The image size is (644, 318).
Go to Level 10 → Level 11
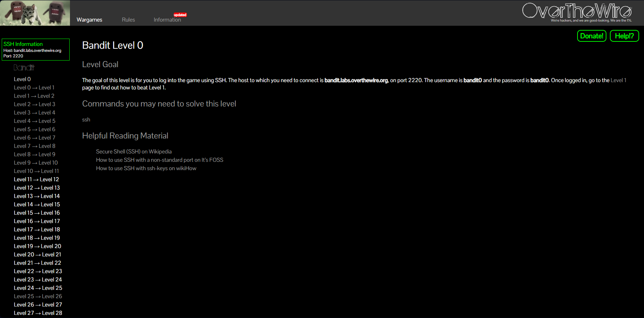[x=37, y=171]
